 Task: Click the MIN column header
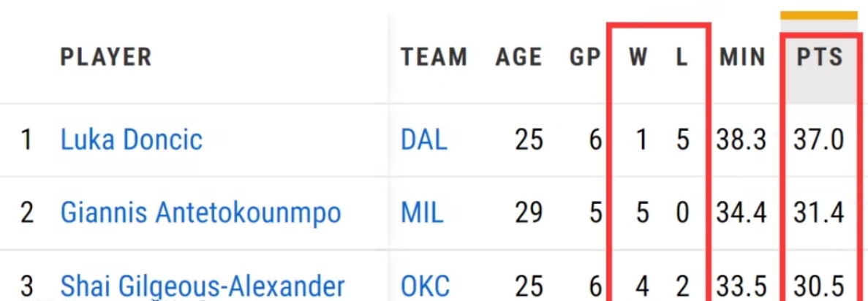(x=742, y=57)
